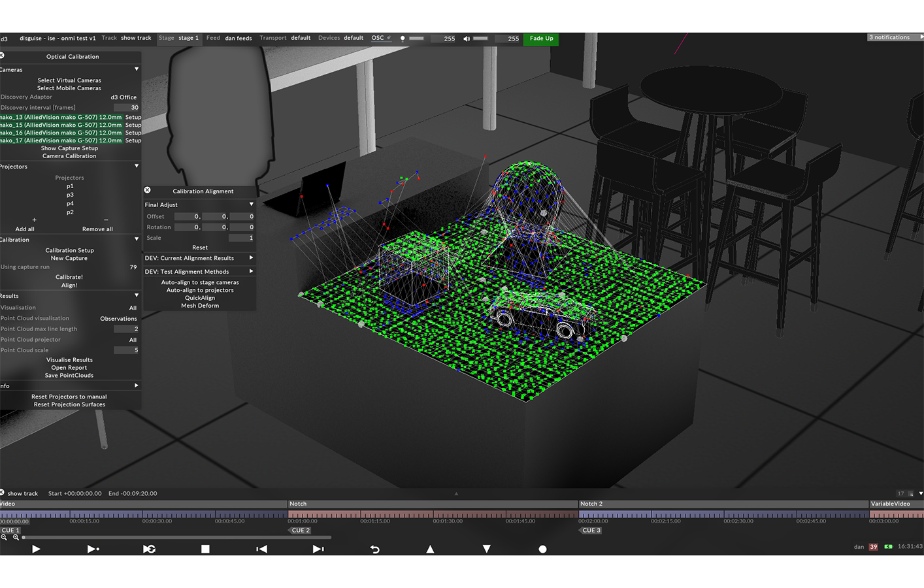
Task: Close the show track timeline panel
Action: coord(2,493)
